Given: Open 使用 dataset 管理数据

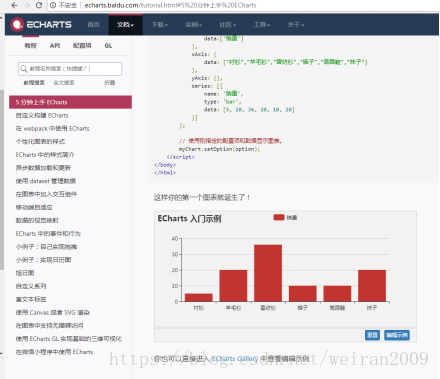Looking at the screenshot, I should [46, 181].
